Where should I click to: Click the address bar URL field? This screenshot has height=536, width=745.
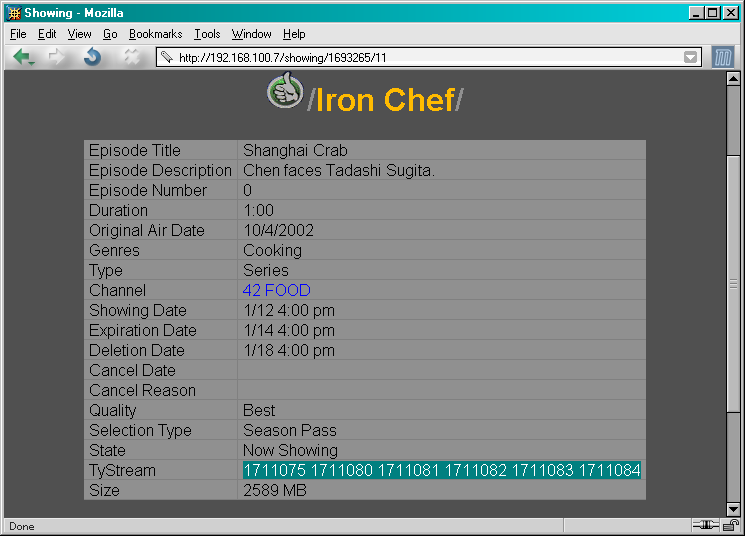point(420,58)
